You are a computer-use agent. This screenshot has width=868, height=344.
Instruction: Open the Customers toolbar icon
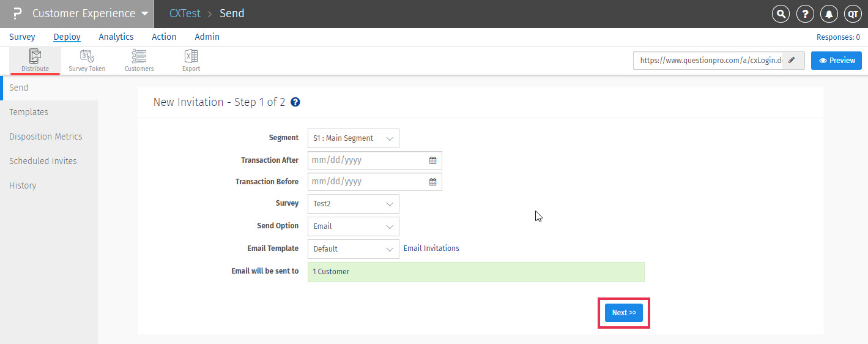click(139, 61)
